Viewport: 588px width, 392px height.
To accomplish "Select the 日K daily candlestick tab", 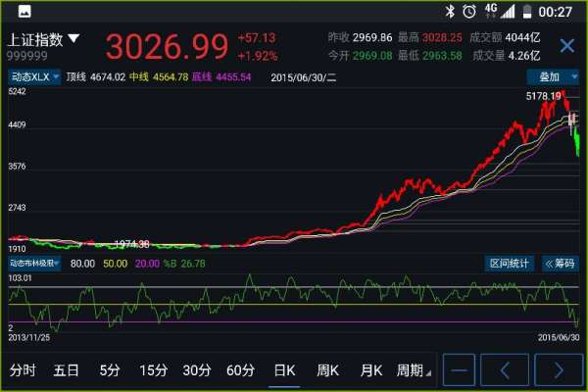I will pyautogui.click(x=284, y=370).
